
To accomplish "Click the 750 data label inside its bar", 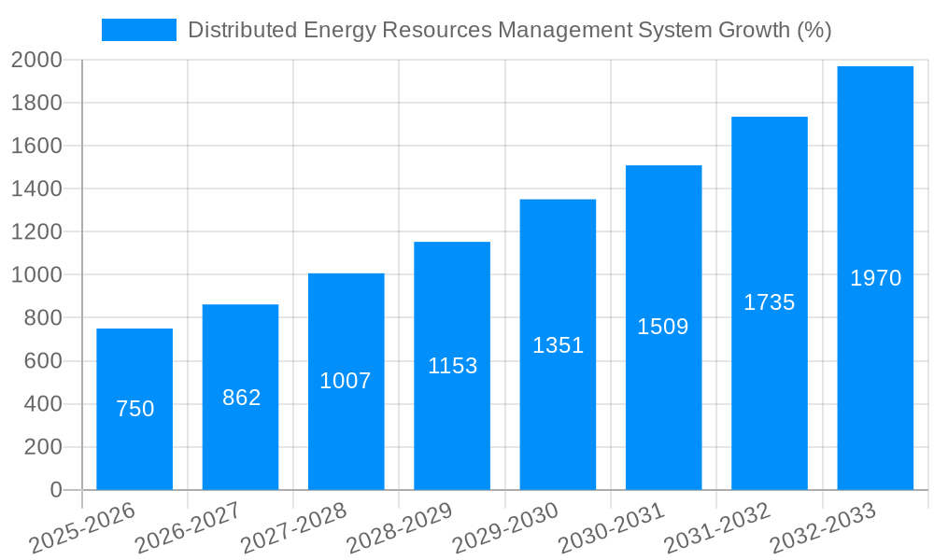I will 134,408.
